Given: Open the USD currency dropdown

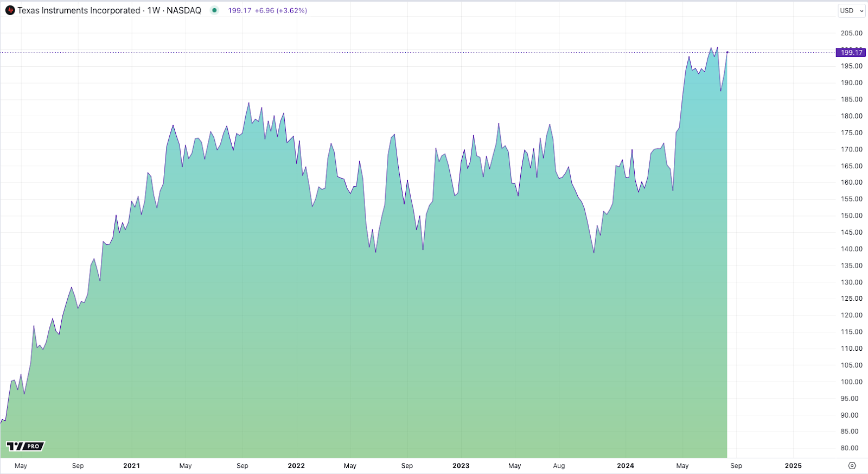Looking at the screenshot, I should click(x=851, y=10).
